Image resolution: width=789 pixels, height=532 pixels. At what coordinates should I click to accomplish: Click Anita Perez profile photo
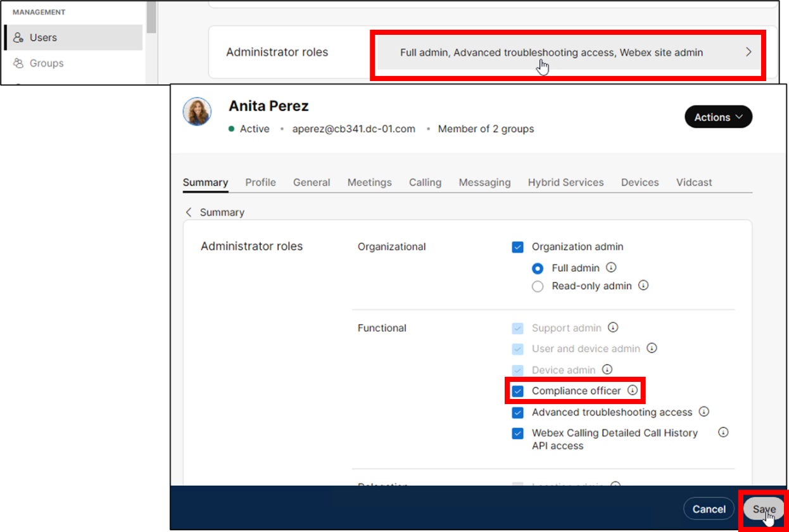coord(197,111)
